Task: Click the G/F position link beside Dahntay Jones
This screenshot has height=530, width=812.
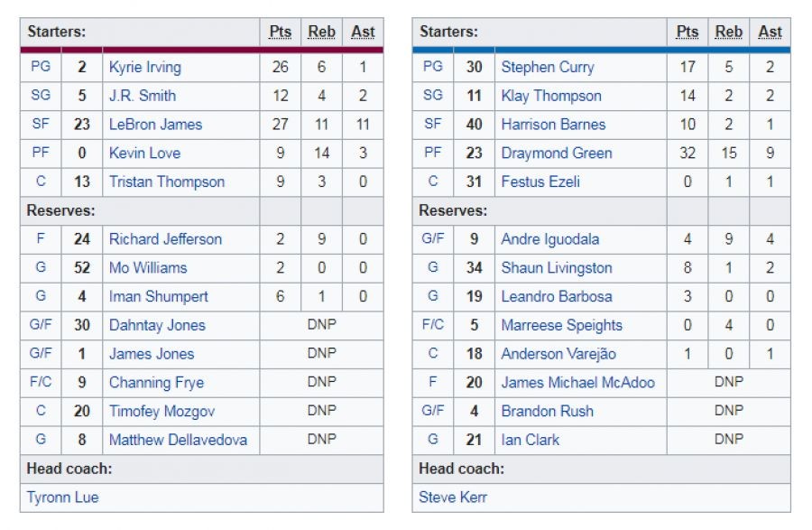Action: (41, 325)
